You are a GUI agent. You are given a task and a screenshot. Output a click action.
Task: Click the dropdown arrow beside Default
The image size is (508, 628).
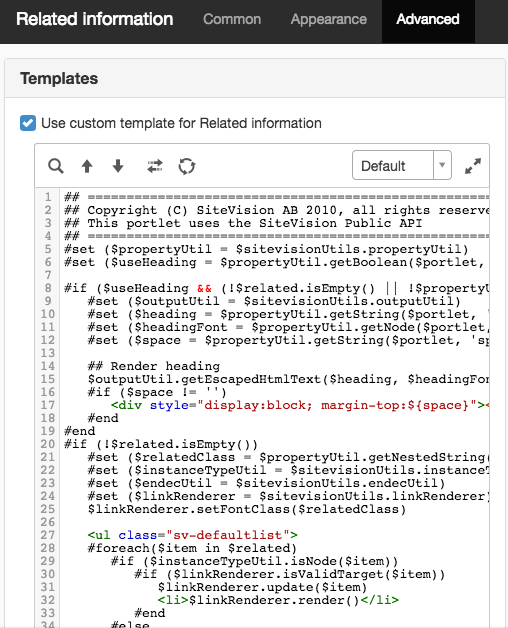pos(442,165)
